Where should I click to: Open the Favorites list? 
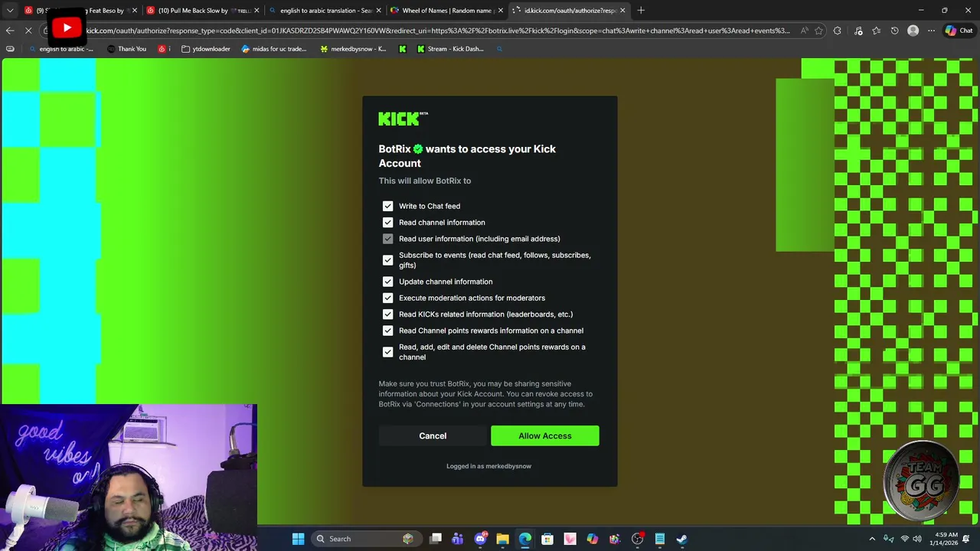pyautogui.click(x=876, y=31)
